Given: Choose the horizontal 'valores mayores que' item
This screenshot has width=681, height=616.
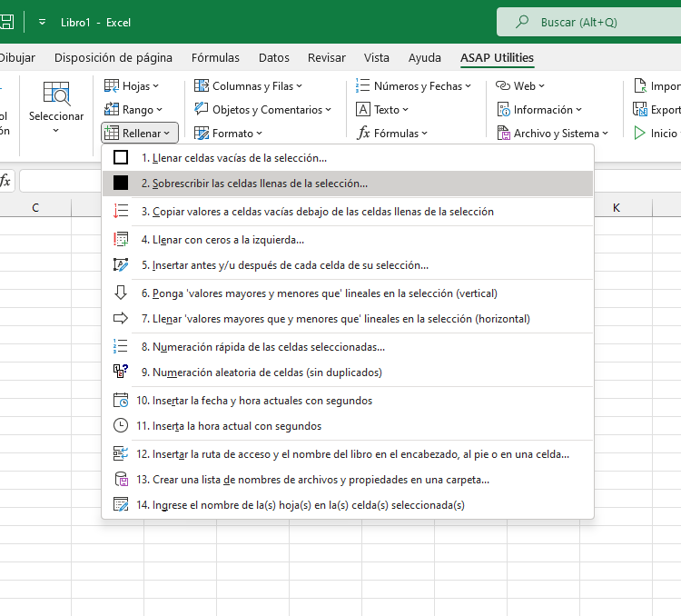Looking at the screenshot, I should pyautogui.click(x=348, y=319).
